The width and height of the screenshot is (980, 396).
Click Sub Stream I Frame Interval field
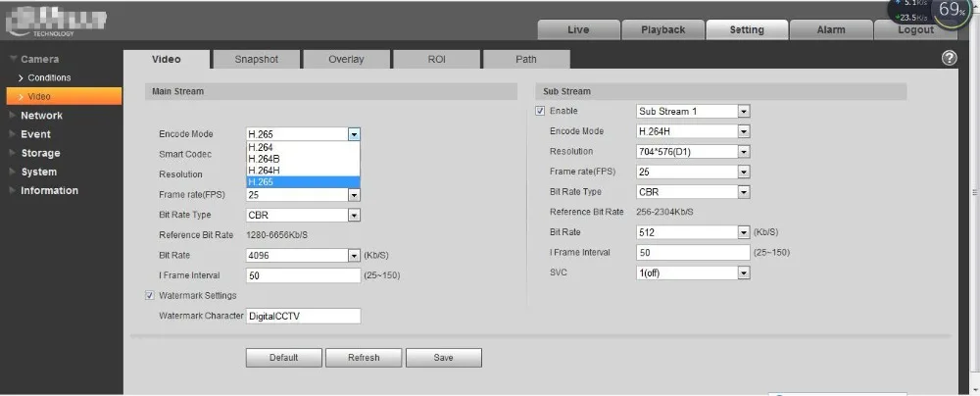pyautogui.click(x=693, y=253)
